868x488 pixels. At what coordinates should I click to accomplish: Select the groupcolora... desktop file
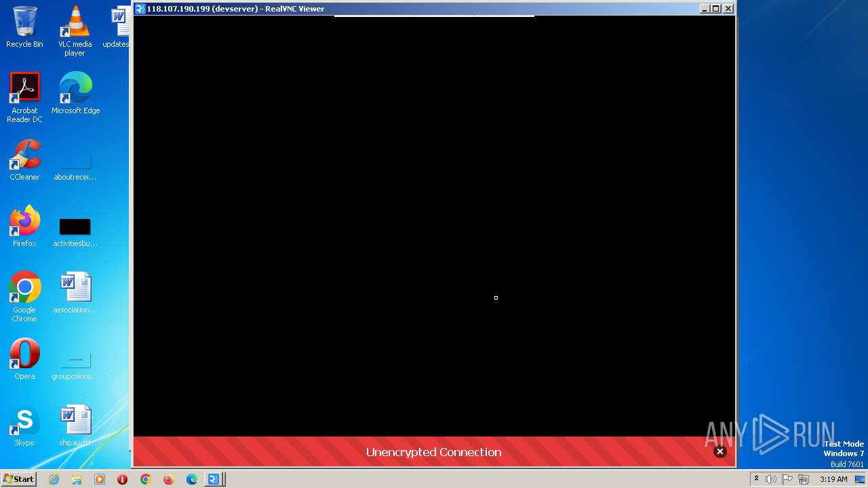click(x=75, y=366)
